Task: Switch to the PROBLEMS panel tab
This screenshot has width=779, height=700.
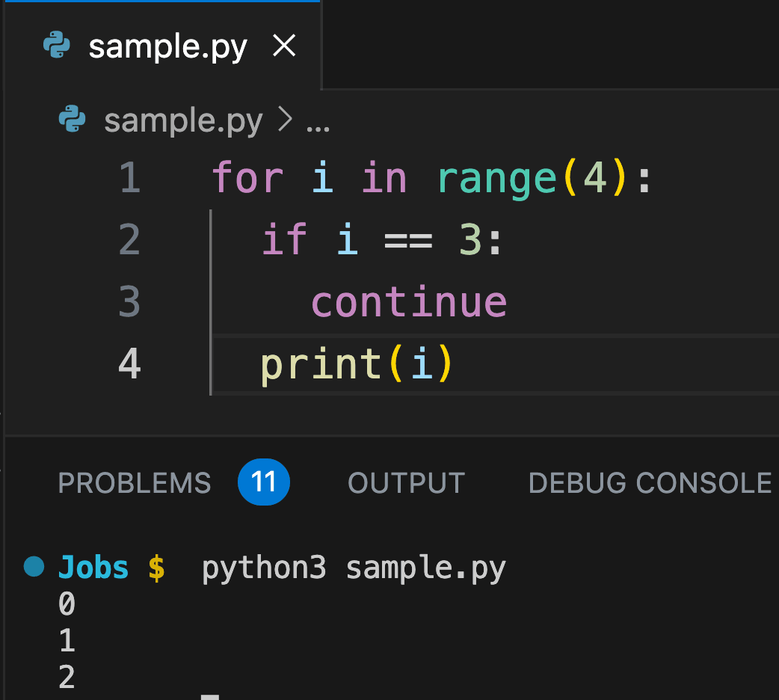Action: coord(135,483)
